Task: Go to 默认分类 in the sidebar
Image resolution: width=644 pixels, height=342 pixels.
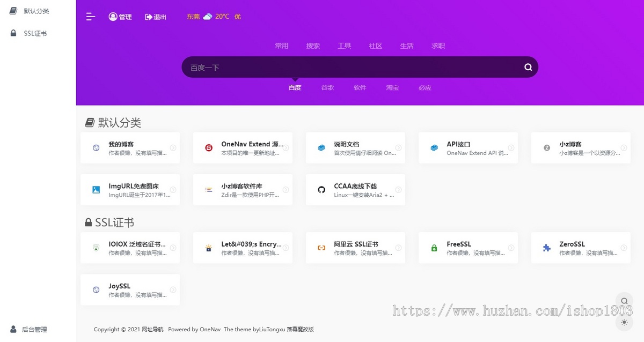Action: [x=36, y=11]
